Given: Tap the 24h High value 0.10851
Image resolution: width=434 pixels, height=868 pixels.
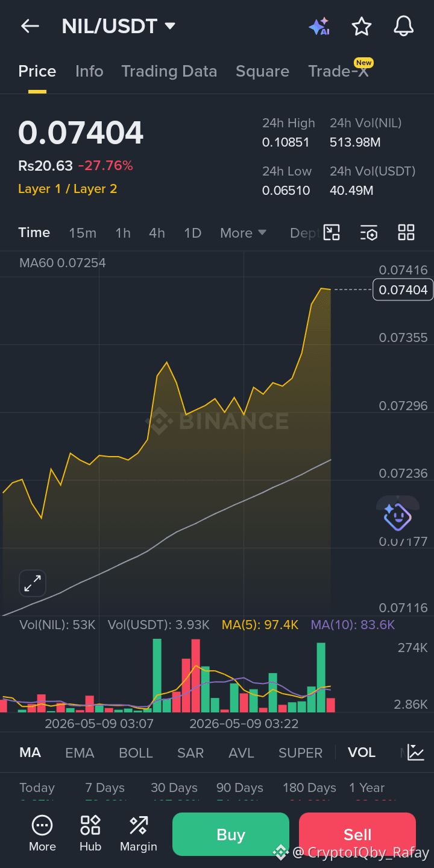Looking at the screenshot, I should [286, 143].
